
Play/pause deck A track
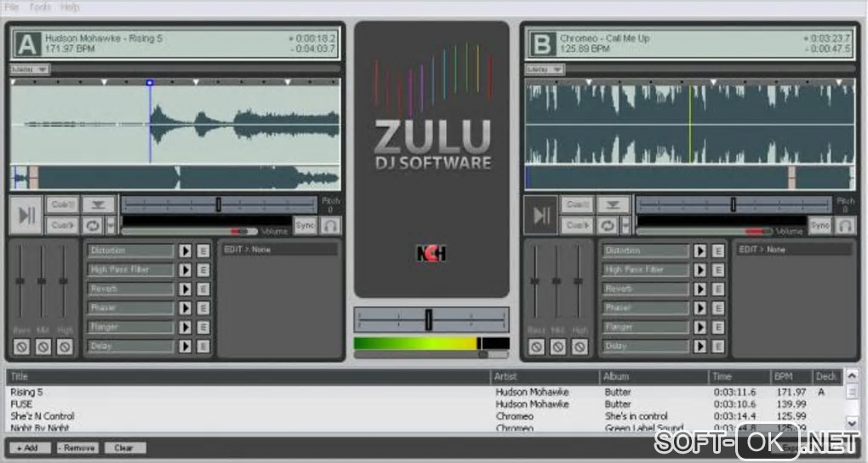click(26, 214)
